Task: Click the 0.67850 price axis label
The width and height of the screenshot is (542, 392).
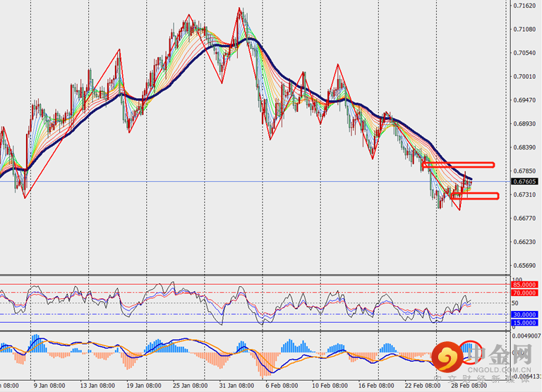Action: (524, 171)
